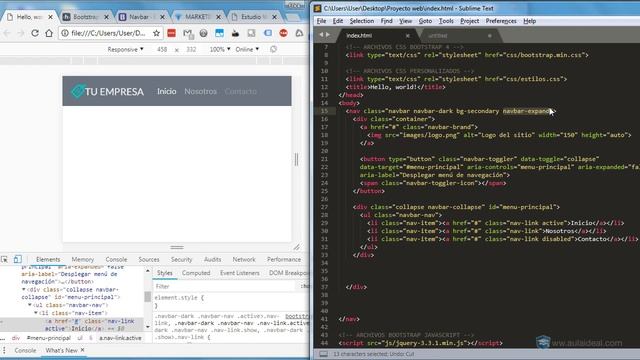
Task: Click the Sublime Text tab forward arrow
Action: click(328, 35)
